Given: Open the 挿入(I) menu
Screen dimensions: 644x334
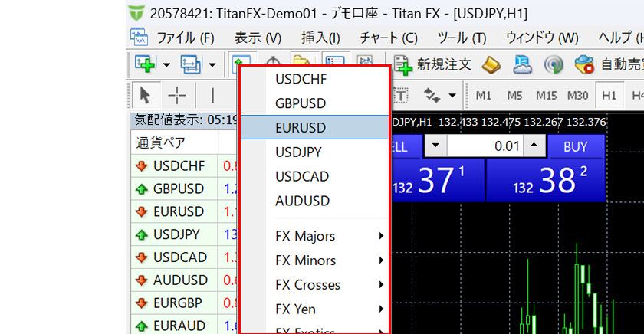Looking at the screenshot, I should 320,38.
